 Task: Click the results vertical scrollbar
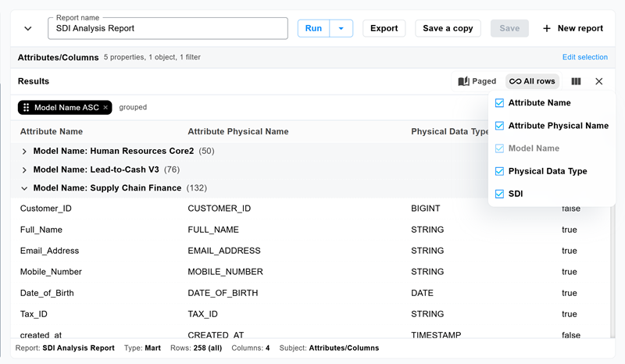coord(612,271)
